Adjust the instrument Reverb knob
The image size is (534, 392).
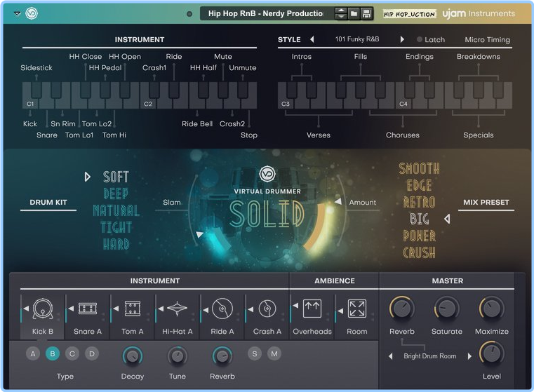[222, 356]
